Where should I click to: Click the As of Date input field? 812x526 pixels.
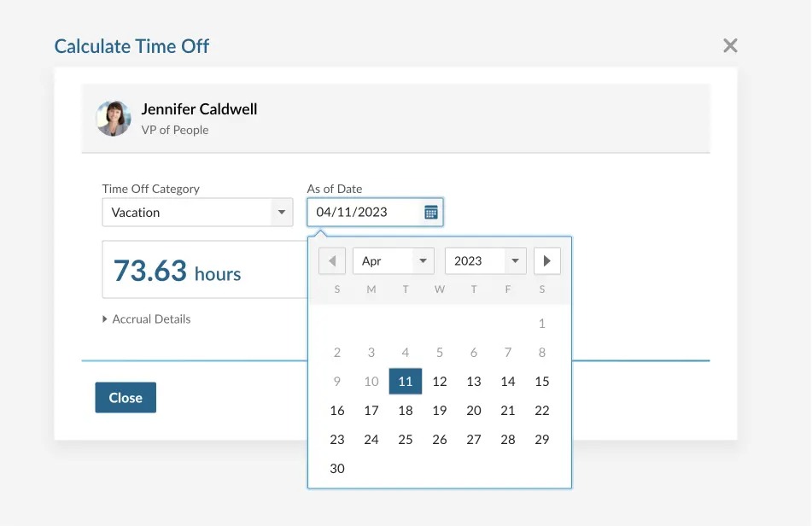pyautogui.click(x=365, y=213)
